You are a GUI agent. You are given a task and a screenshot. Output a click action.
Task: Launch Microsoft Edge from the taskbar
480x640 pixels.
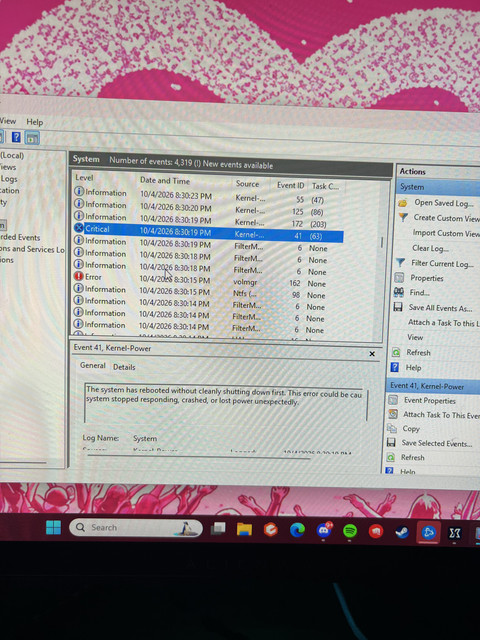(x=298, y=530)
